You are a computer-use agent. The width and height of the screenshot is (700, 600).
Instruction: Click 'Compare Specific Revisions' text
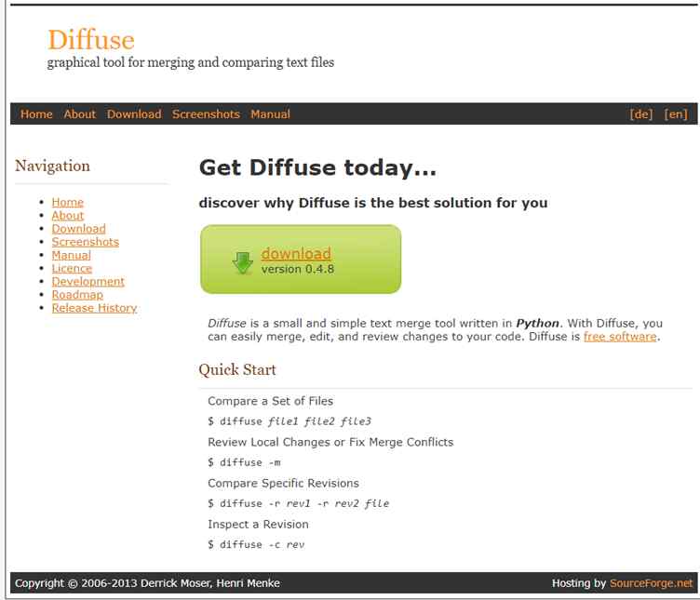coord(283,483)
